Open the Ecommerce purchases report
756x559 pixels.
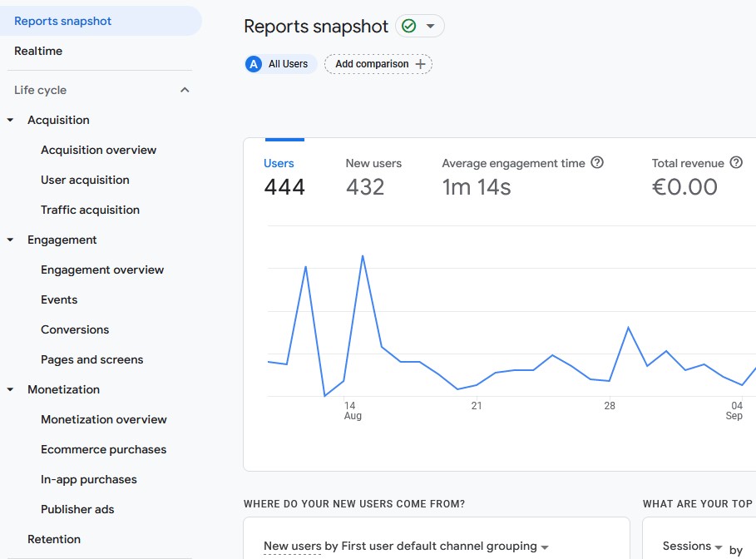(103, 449)
